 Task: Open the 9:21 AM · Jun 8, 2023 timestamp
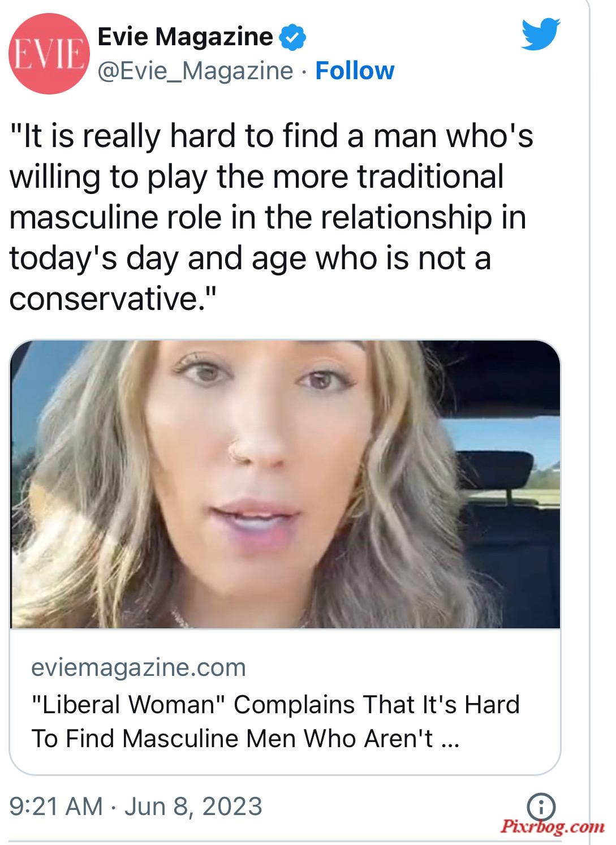[x=136, y=806]
